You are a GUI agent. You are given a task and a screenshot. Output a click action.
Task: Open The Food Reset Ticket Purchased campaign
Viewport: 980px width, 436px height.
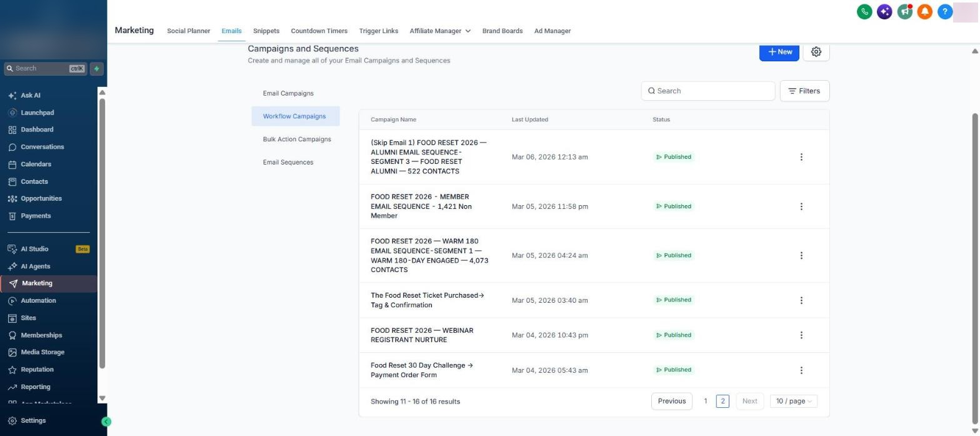click(427, 300)
